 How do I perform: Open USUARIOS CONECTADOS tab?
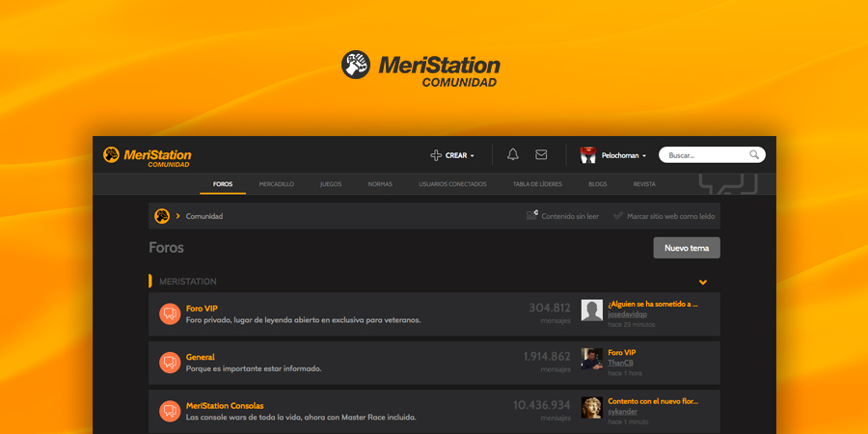click(x=452, y=184)
